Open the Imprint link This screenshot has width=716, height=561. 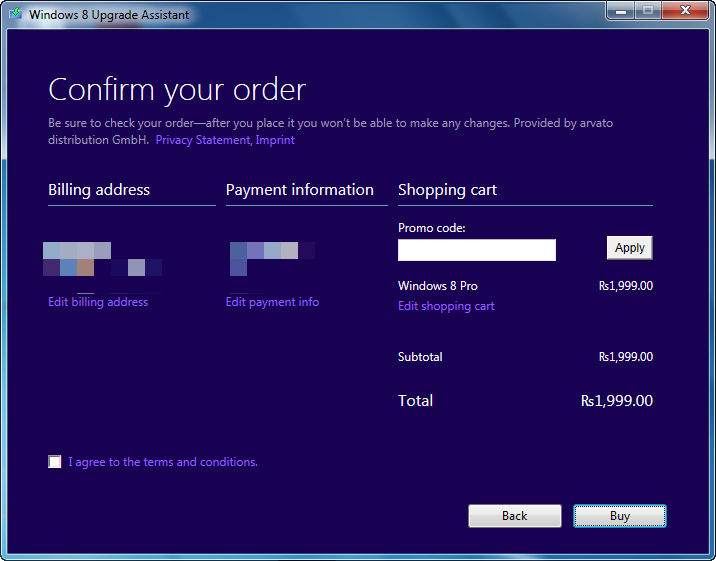tap(275, 140)
